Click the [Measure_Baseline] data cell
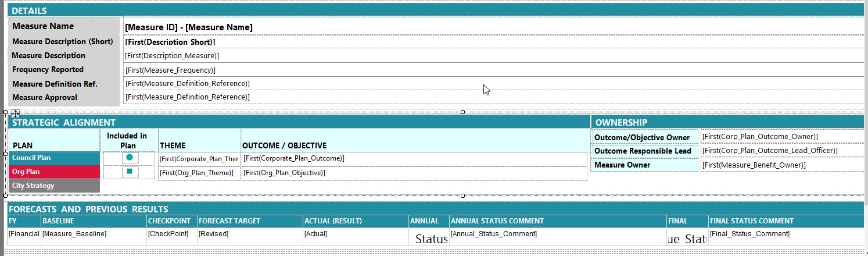This screenshot has width=868, height=256. pos(94,236)
